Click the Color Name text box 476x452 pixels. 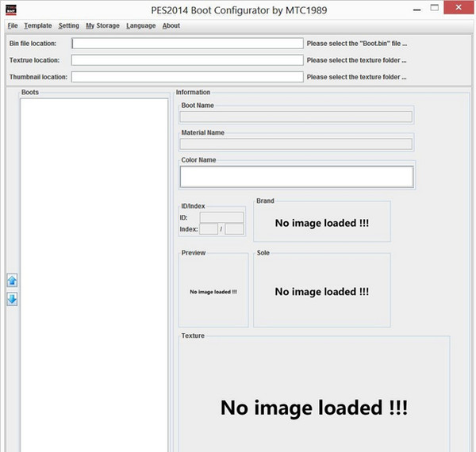click(x=297, y=177)
